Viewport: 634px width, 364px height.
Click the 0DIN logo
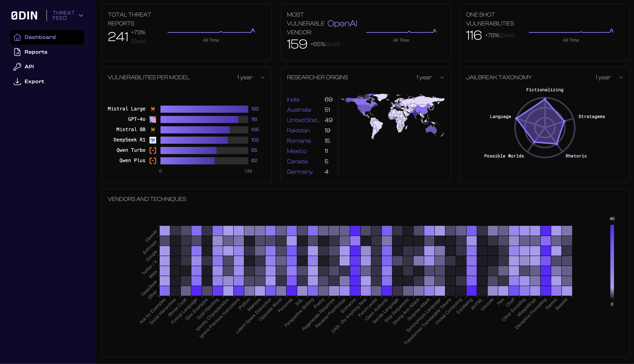[24, 15]
